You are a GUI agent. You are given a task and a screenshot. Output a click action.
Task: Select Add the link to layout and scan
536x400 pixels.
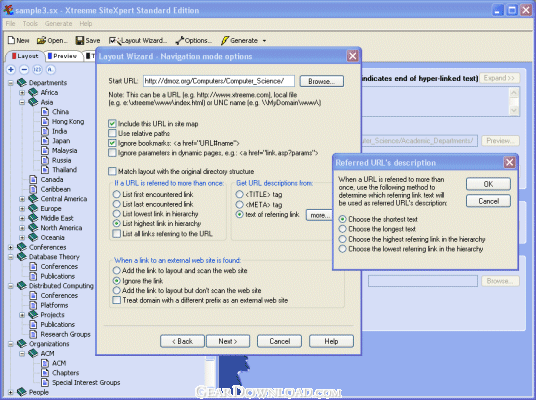click(x=117, y=270)
